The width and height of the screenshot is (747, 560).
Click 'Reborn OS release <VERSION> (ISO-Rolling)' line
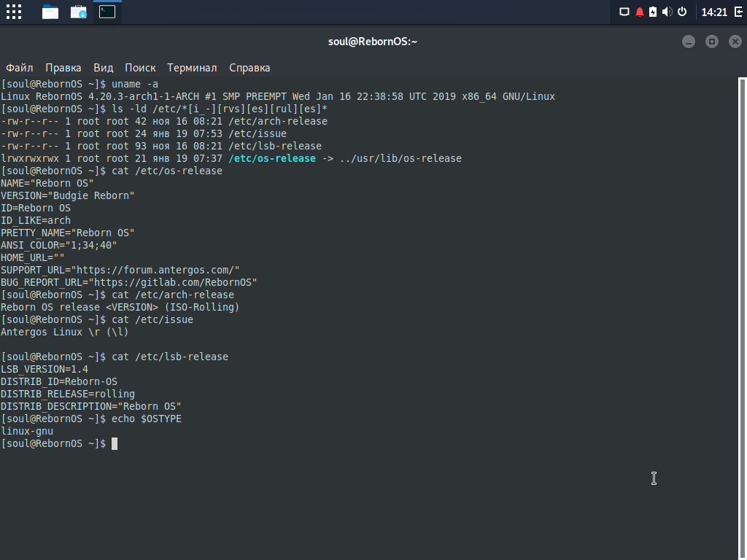[120, 307]
